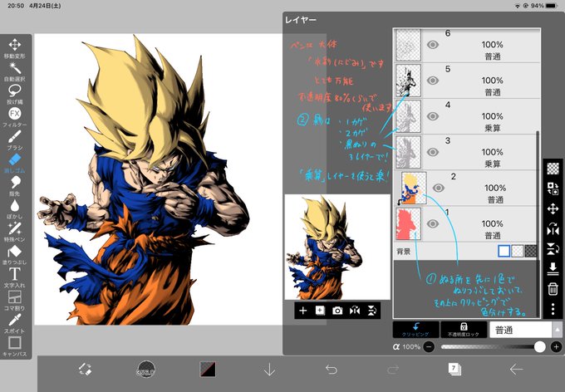Select the Magic Wand (自動選択) tool
The image size is (565, 392).
pyautogui.click(x=14, y=71)
